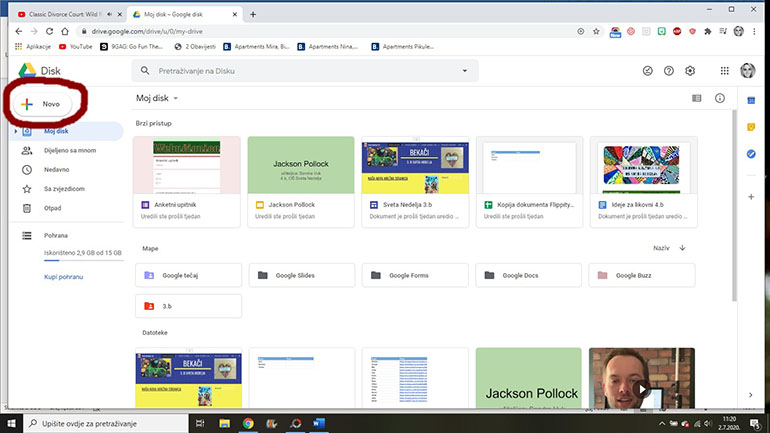Reverse the sort direction arrow
The height and width of the screenshot is (433, 770).
tap(683, 247)
